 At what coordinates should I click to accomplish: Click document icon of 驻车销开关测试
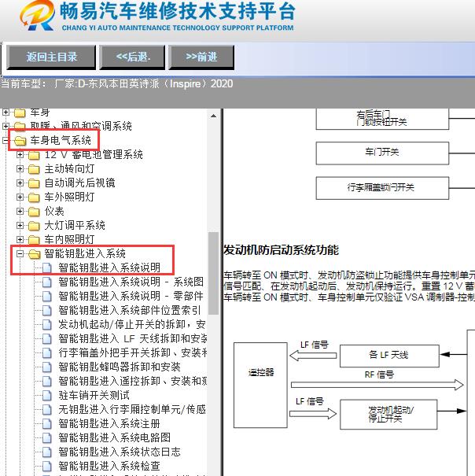click(46, 395)
